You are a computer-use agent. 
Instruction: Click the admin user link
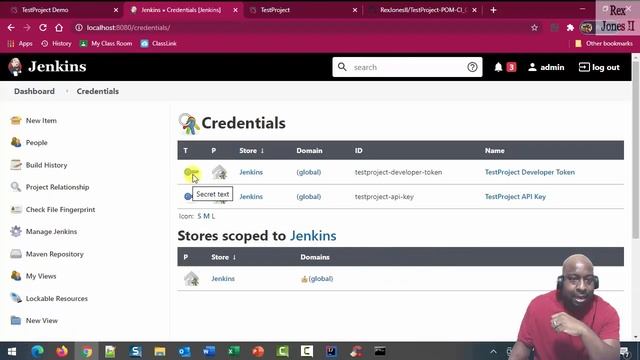546,67
